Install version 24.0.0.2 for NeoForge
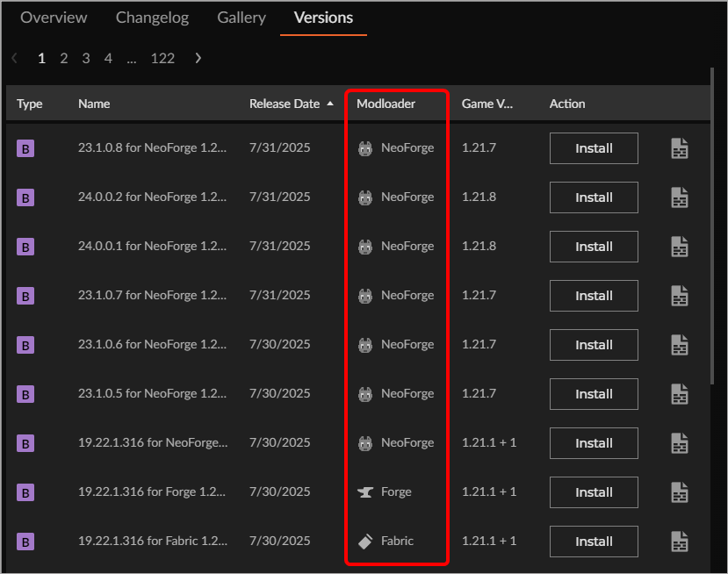 point(594,197)
